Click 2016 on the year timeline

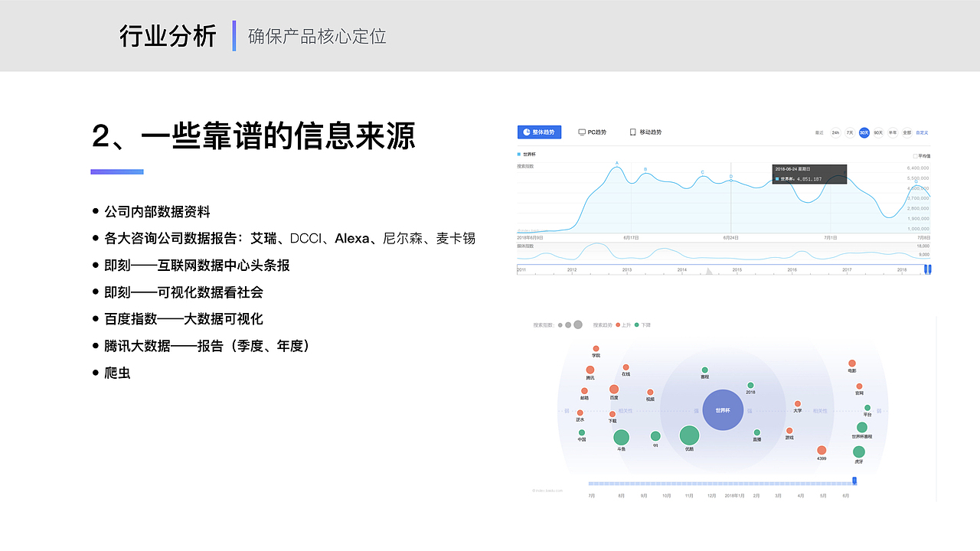(792, 270)
